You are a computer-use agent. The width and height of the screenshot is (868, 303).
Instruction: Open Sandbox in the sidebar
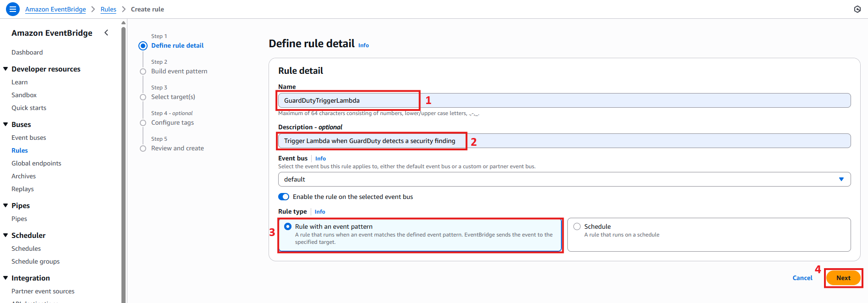(x=24, y=95)
